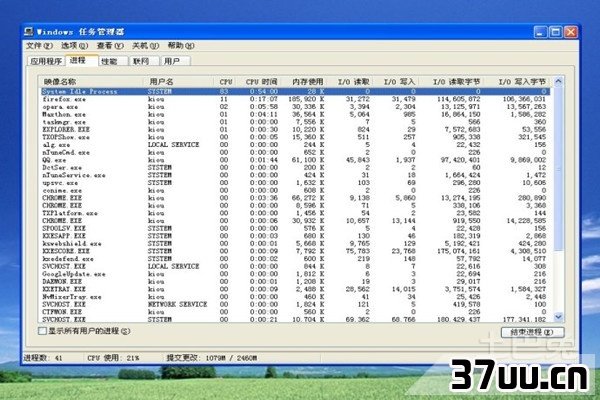Sort by 映像名称 column header
The width and height of the screenshot is (600, 400).
pos(91,82)
